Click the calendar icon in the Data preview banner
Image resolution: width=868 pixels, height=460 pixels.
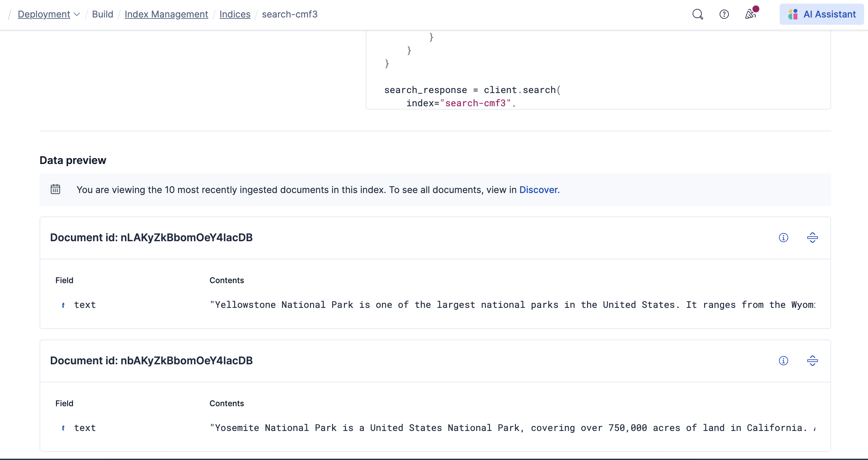pyautogui.click(x=55, y=189)
